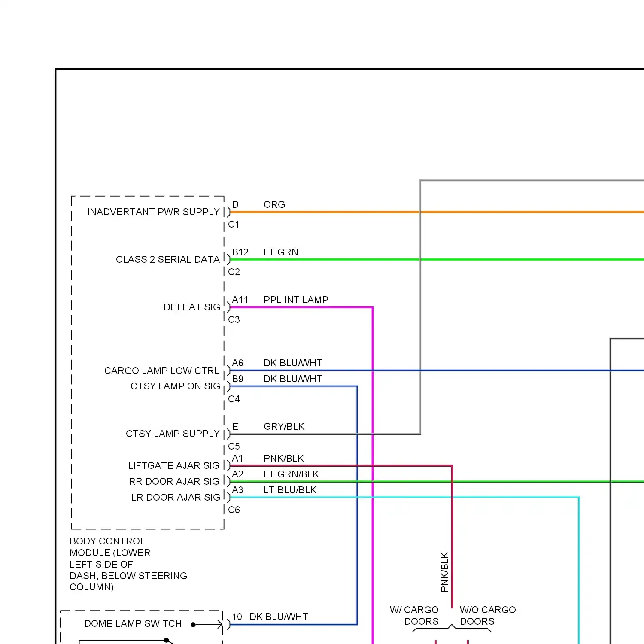Click horizontal PNK/BLK label at pin A1

point(284,458)
